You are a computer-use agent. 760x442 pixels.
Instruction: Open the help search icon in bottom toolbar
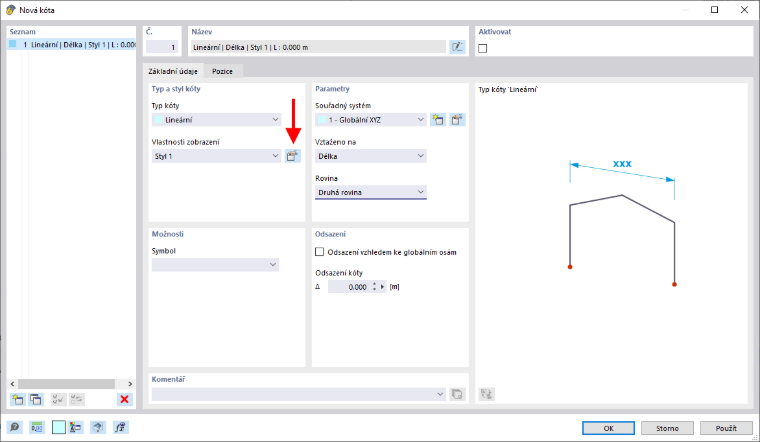[x=15, y=427]
